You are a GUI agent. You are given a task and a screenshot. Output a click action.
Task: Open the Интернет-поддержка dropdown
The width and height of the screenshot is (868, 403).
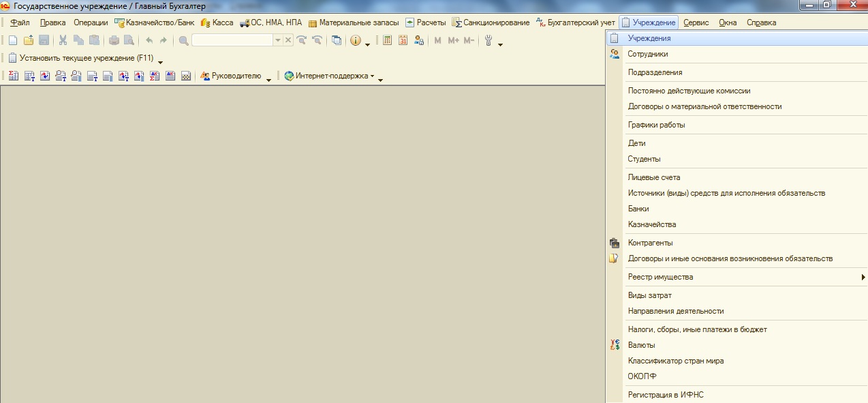(x=330, y=76)
